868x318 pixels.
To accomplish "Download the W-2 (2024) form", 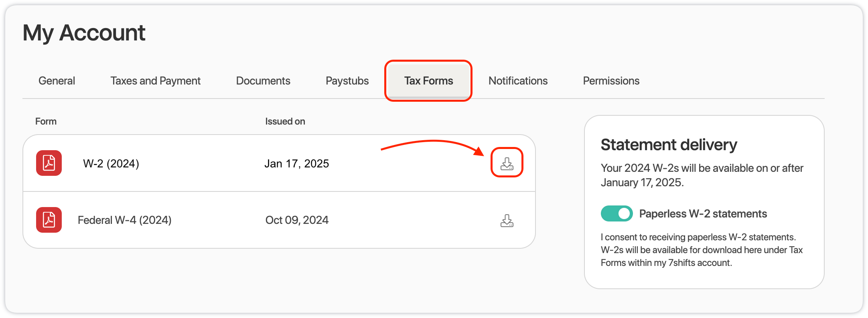I will 507,163.
